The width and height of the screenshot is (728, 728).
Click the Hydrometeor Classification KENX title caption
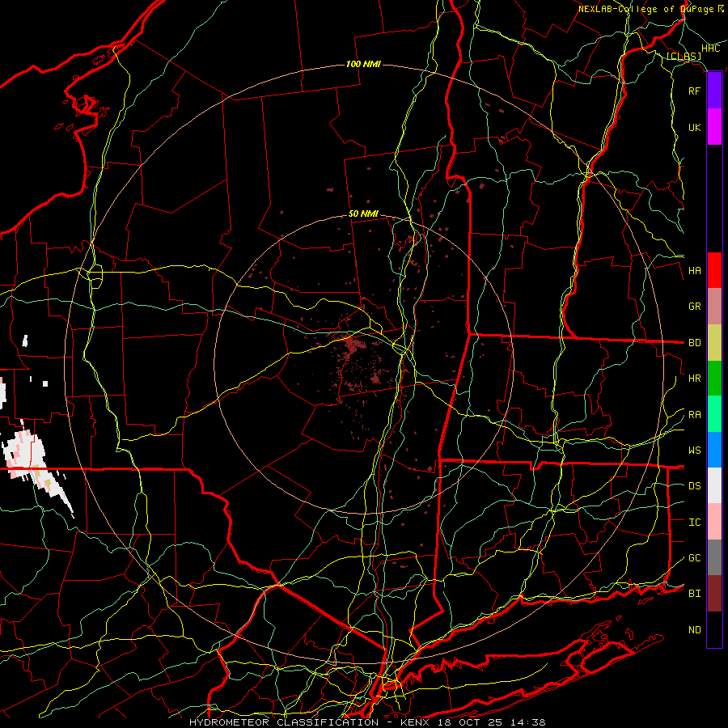[x=367, y=722]
